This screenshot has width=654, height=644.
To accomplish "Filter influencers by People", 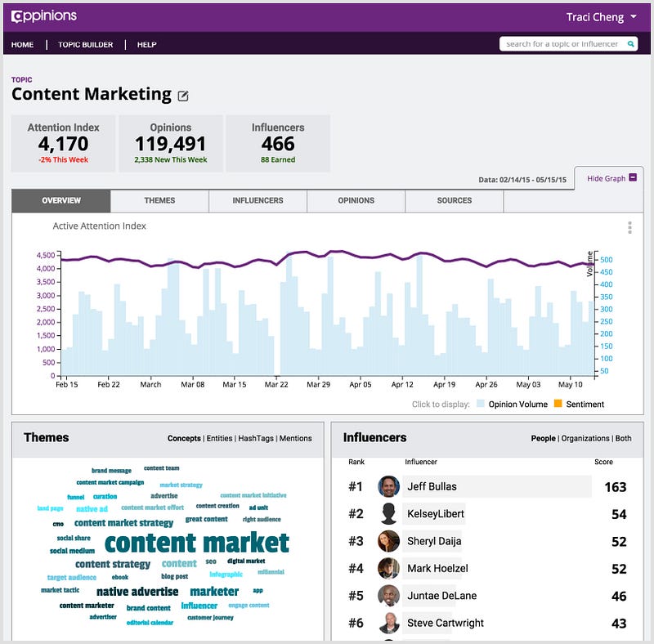I will 543,438.
